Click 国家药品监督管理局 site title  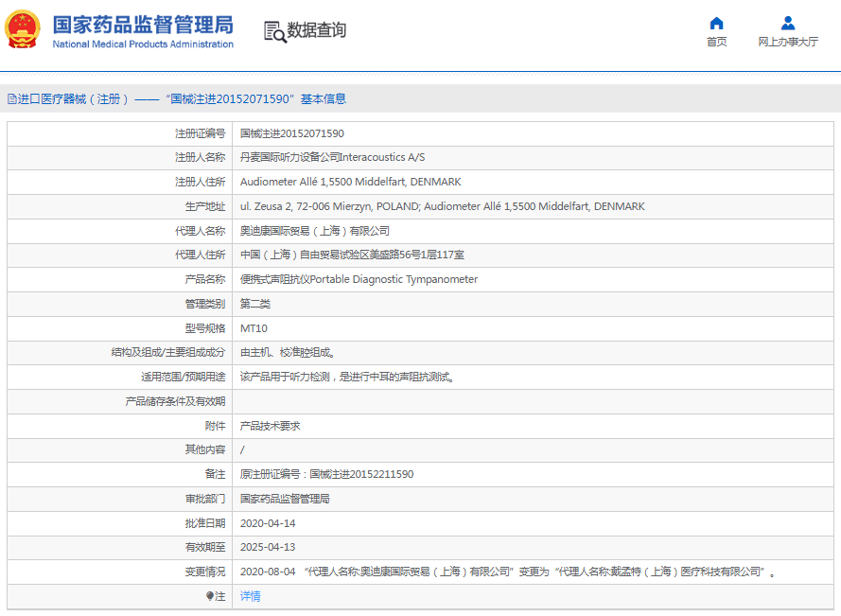[143, 26]
